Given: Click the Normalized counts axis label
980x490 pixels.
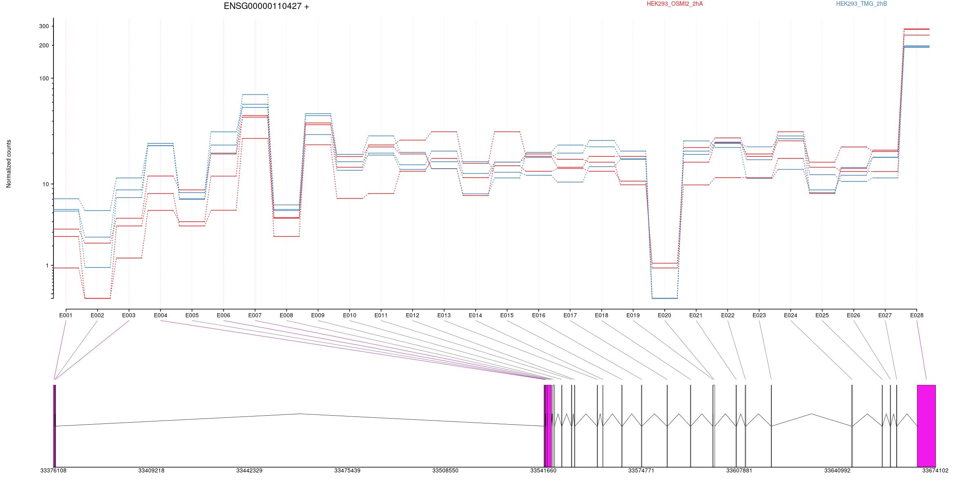Looking at the screenshot, I should pos(9,164).
